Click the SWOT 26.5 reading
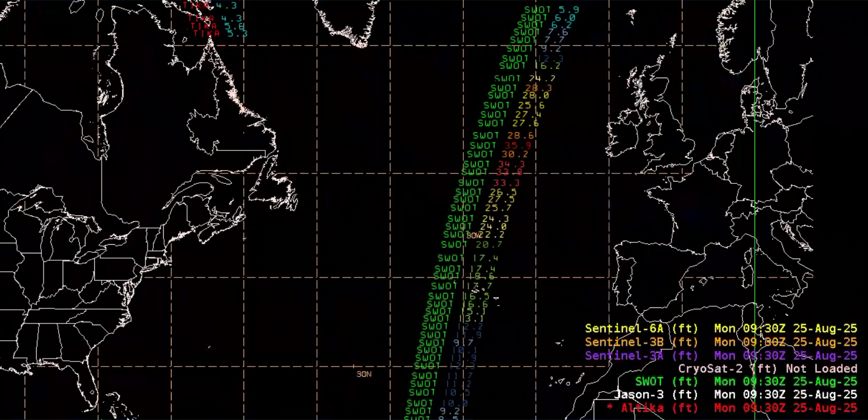The height and width of the screenshot is (420, 868). tap(486, 192)
